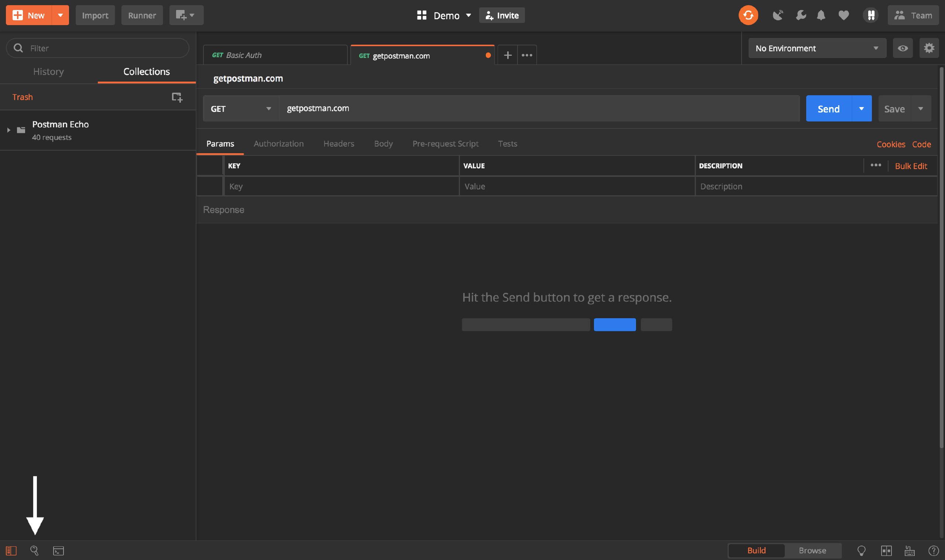Open the Tests tab
This screenshot has width=945, height=560.
[508, 144]
